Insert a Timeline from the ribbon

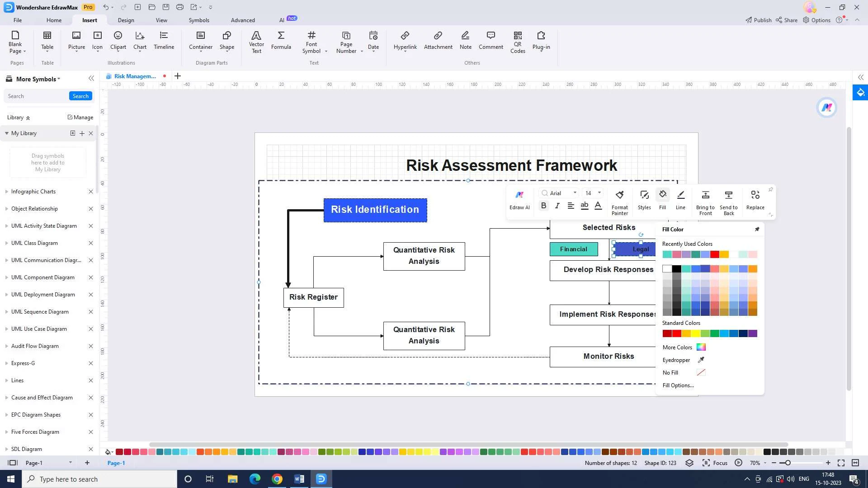click(x=164, y=41)
